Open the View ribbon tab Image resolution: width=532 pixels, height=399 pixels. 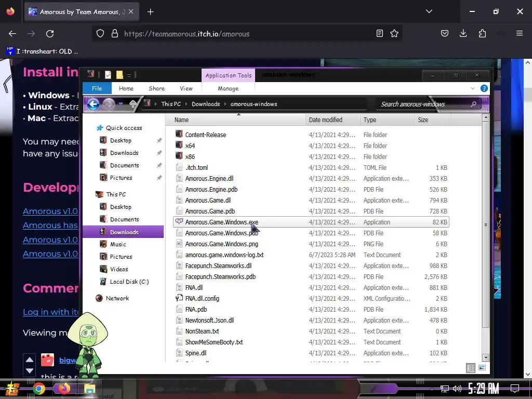(187, 88)
